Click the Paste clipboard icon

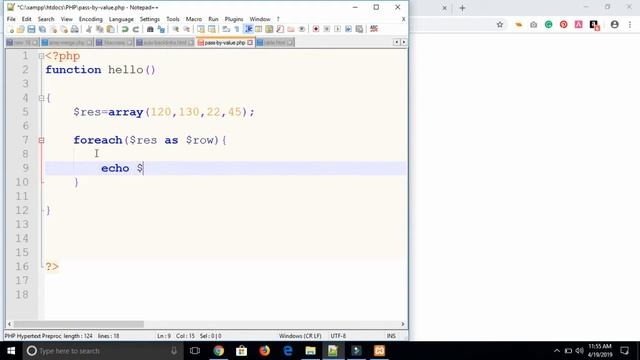(x=110, y=29)
